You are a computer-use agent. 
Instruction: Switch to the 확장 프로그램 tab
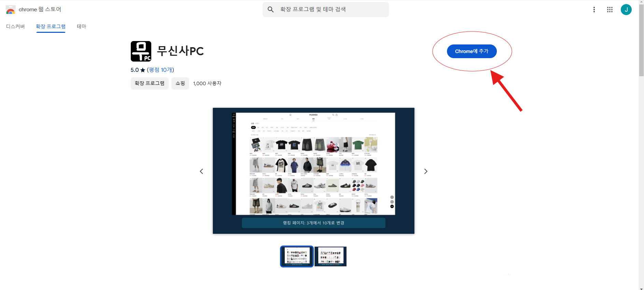click(51, 26)
